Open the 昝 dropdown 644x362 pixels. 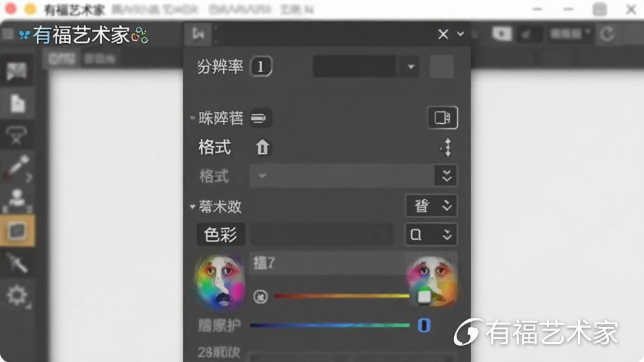click(x=431, y=206)
